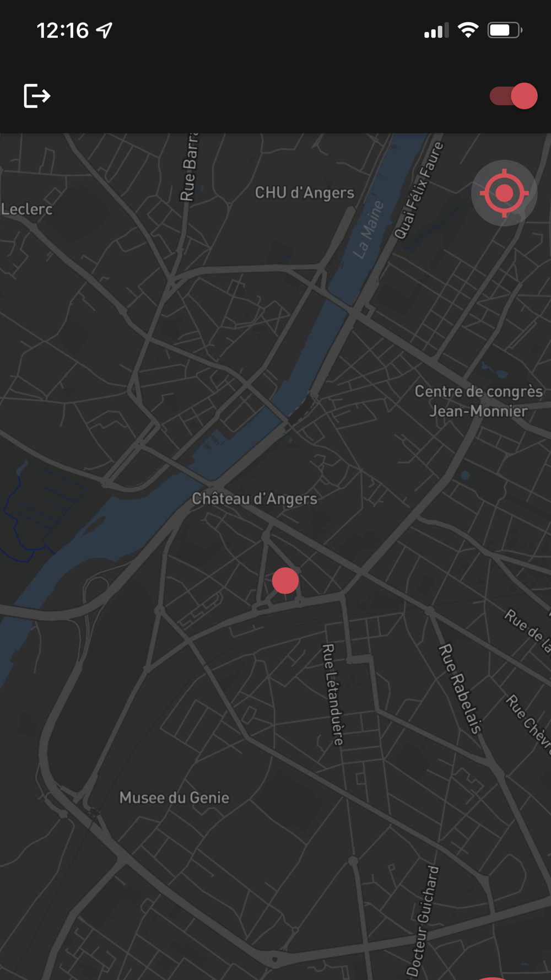Tap the Musee du Genie label

[174, 798]
